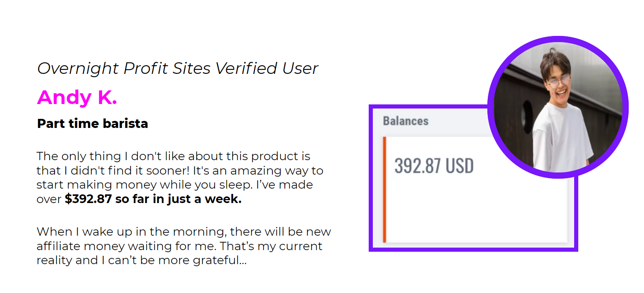Click the "Balances" label on the card
The image size is (644, 293).
[405, 121]
